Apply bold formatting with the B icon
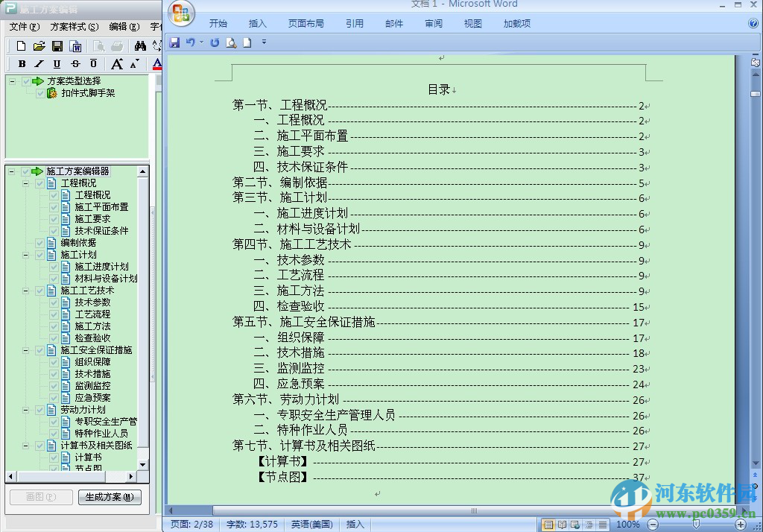 click(x=22, y=64)
